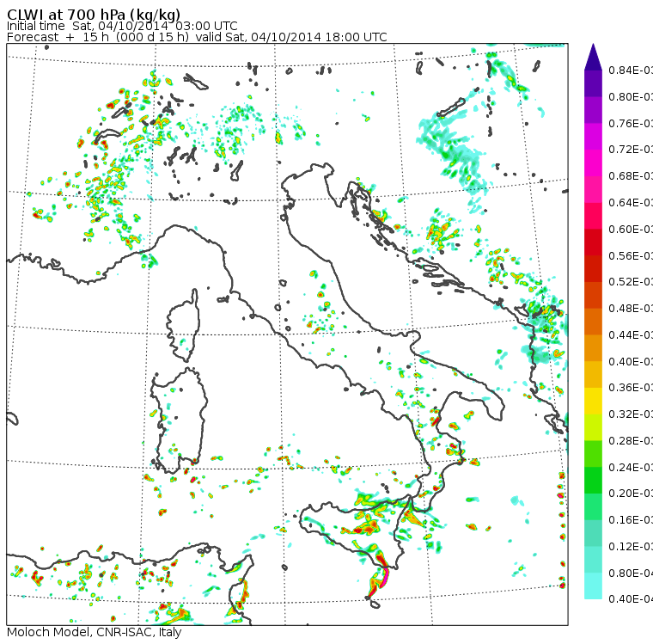This screenshot has width=653, height=644.
Task: Select the green band between 0.20E-03 and 0.24E-03
Action: click(x=593, y=481)
